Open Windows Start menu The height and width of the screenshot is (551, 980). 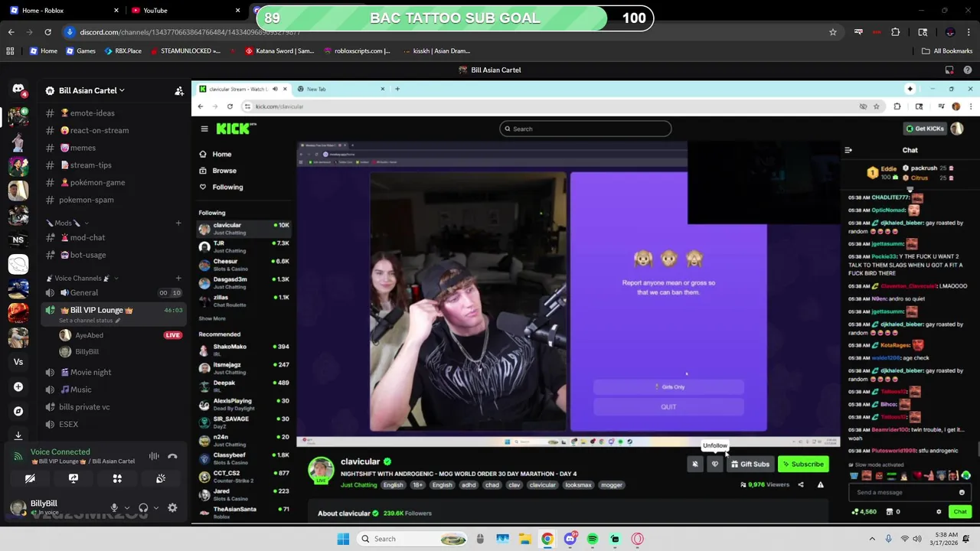coord(343,539)
